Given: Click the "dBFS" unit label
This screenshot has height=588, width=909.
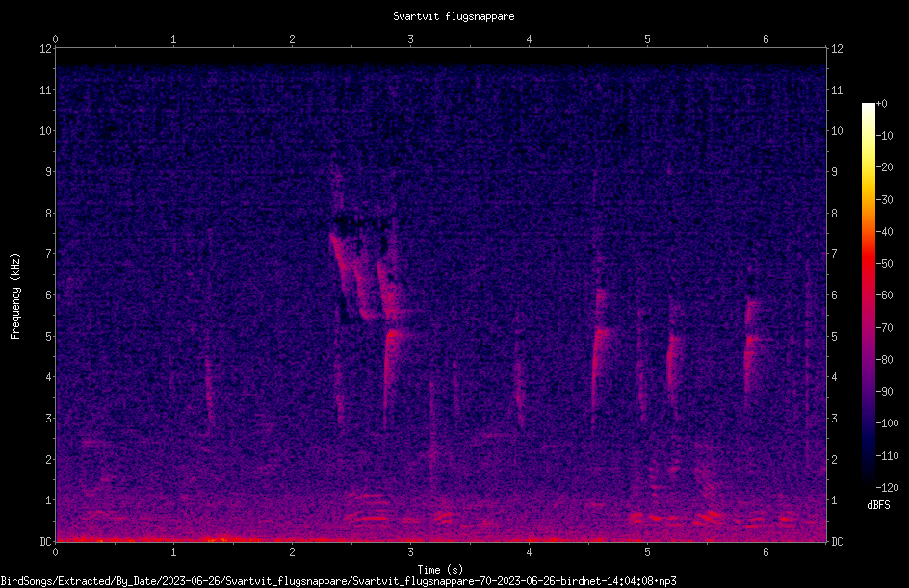Looking at the screenshot, I should pos(878,505).
